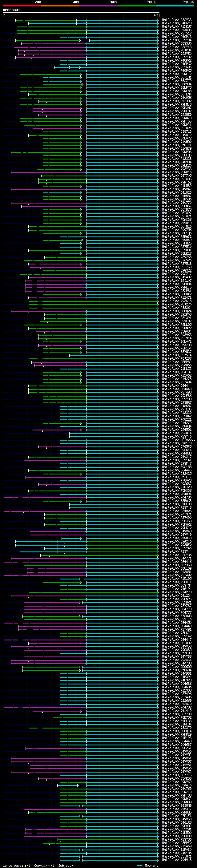Open hit UniRef100_Q4VV61
The image size is (197, 868).
pyautogui.click(x=177, y=758)
